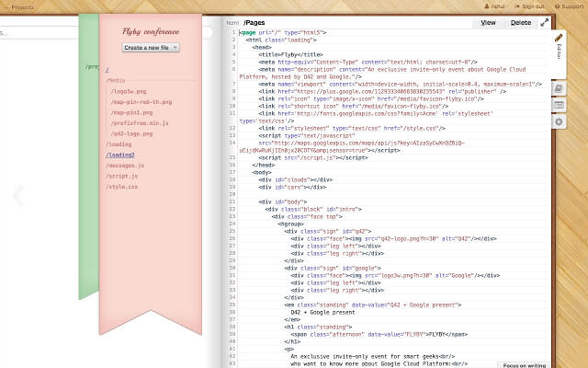Click the /Pages path in editor header
The height and width of the screenshot is (368, 588).
pos(254,23)
